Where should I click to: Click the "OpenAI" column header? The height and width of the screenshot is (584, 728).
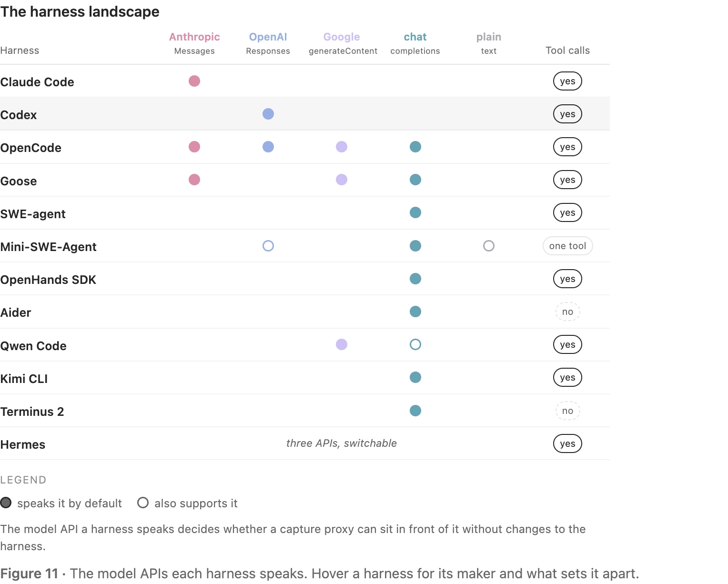[268, 37]
